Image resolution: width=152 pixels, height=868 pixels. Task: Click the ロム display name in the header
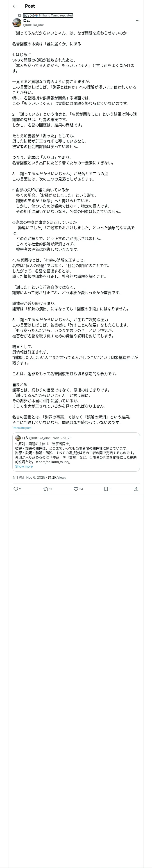coord(26,21)
